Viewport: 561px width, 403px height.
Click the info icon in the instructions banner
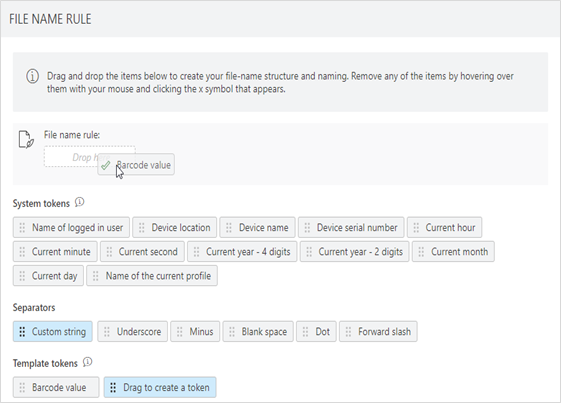pyautogui.click(x=33, y=76)
